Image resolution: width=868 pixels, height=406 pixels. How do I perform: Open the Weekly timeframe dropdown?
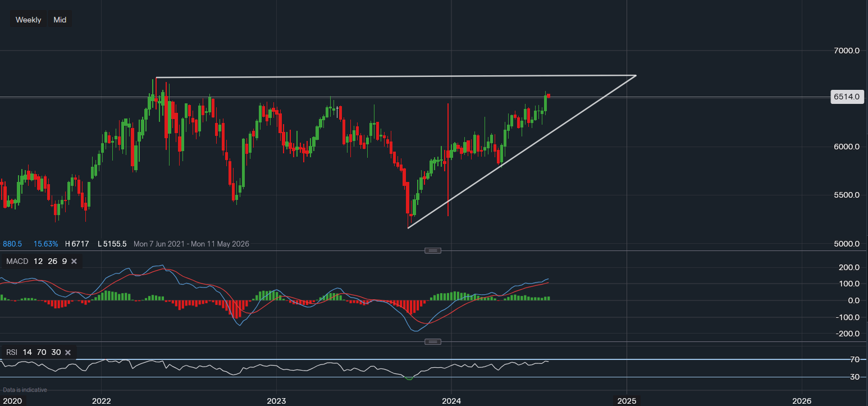pyautogui.click(x=28, y=20)
